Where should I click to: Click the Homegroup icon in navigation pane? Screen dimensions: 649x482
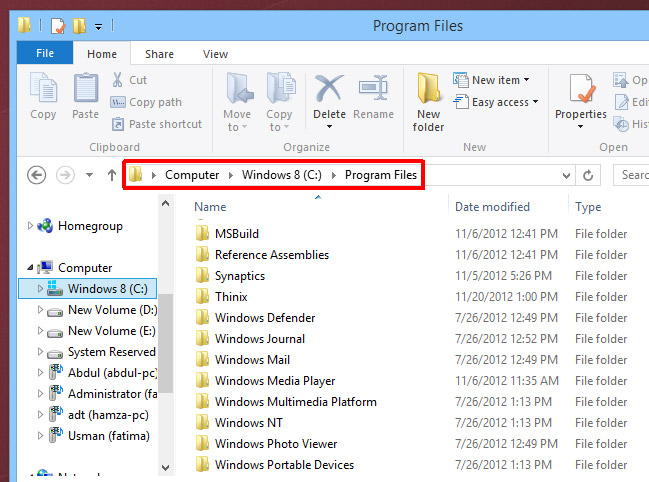pos(45,226)
